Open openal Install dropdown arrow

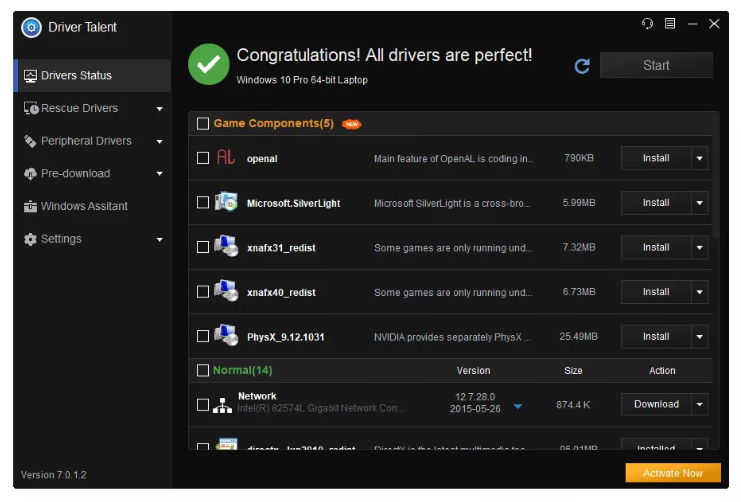pos(699,158)
